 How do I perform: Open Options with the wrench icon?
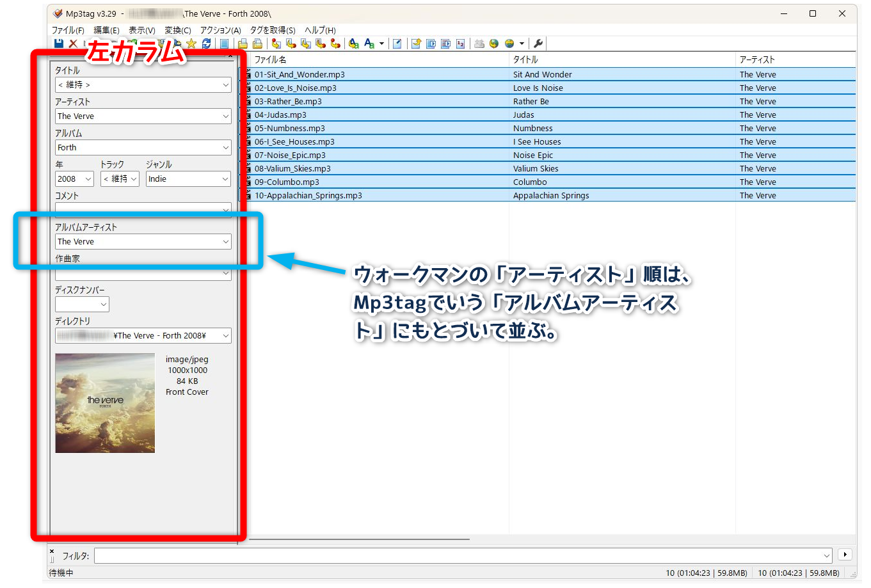point(538,44)
